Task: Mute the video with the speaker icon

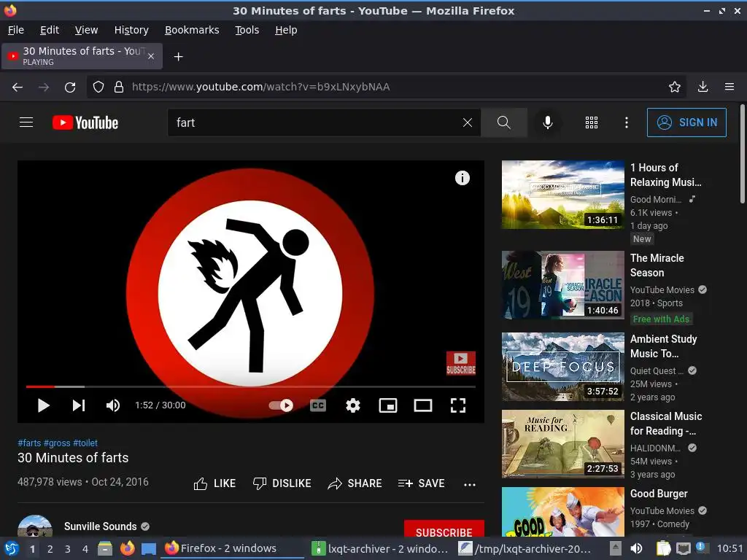Action: pos(113,405)
